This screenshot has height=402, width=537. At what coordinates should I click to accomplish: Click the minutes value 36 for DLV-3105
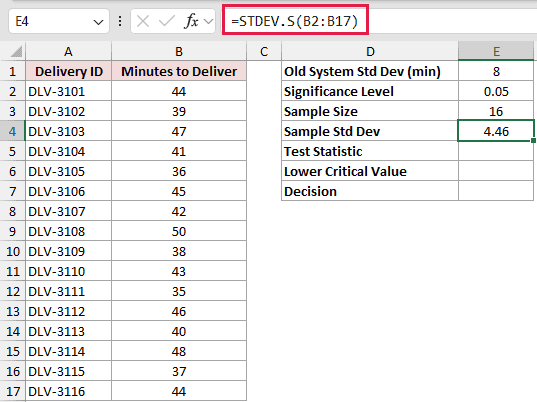pyautogui.click(x=179, y=172)
